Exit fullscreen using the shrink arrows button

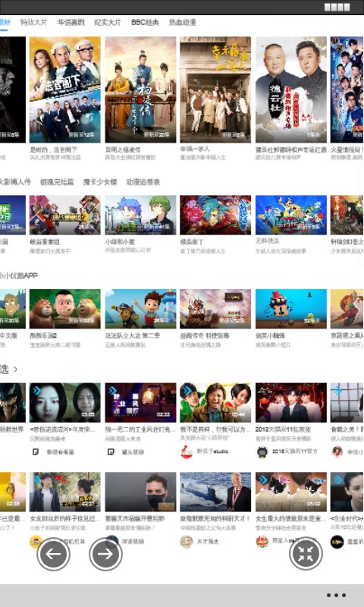pyautogui.click(x=306, y=554)
